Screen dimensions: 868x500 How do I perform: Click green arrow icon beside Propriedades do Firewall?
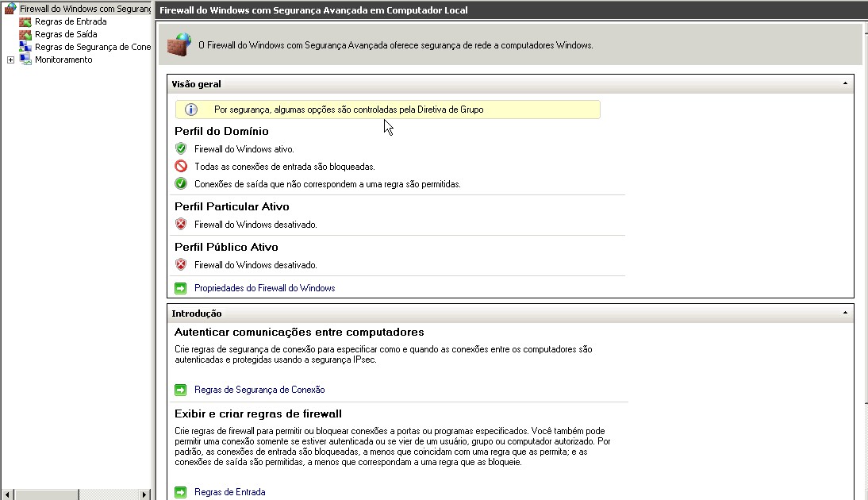pos(180,288)
